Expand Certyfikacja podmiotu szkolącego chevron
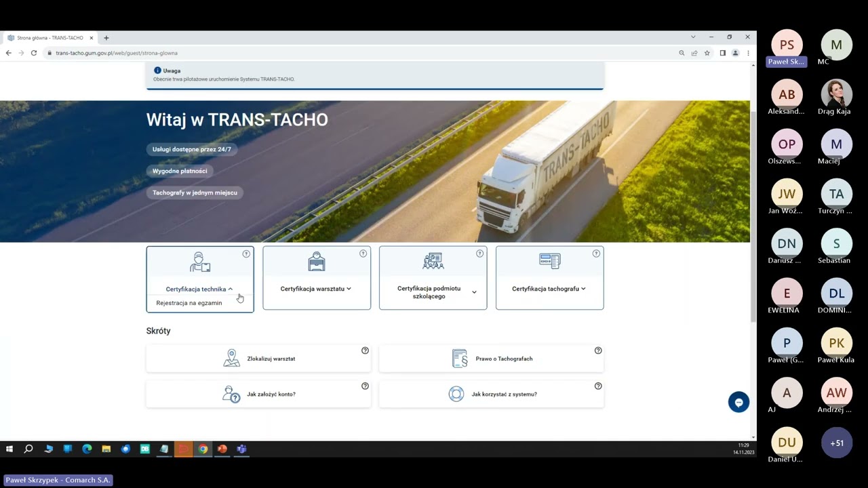868x488 pixels. (x=474, y=292)
